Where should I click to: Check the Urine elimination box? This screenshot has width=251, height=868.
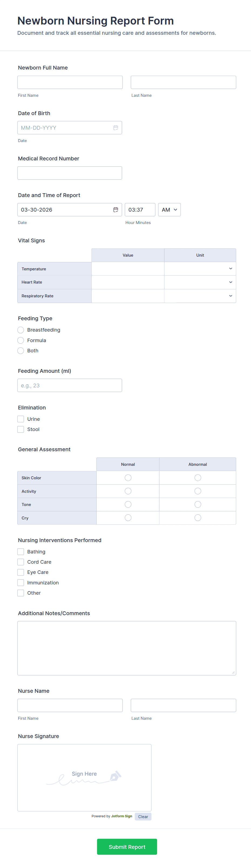(21, 419)
